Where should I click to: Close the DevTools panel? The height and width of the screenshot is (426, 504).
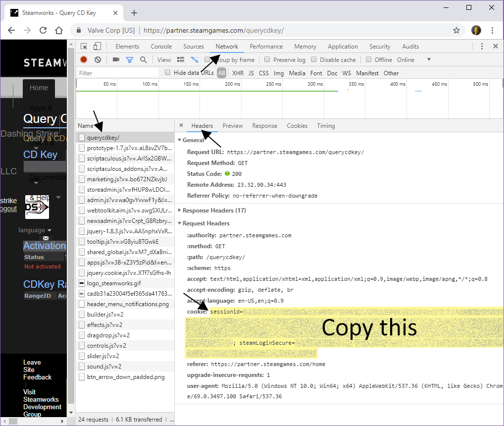coord(495,46)
